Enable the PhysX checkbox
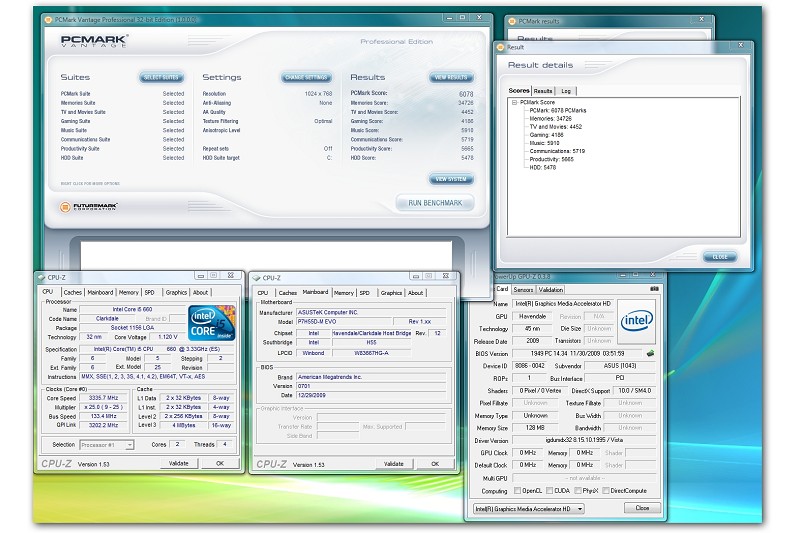Screen dimensions: 800x533 578,491
